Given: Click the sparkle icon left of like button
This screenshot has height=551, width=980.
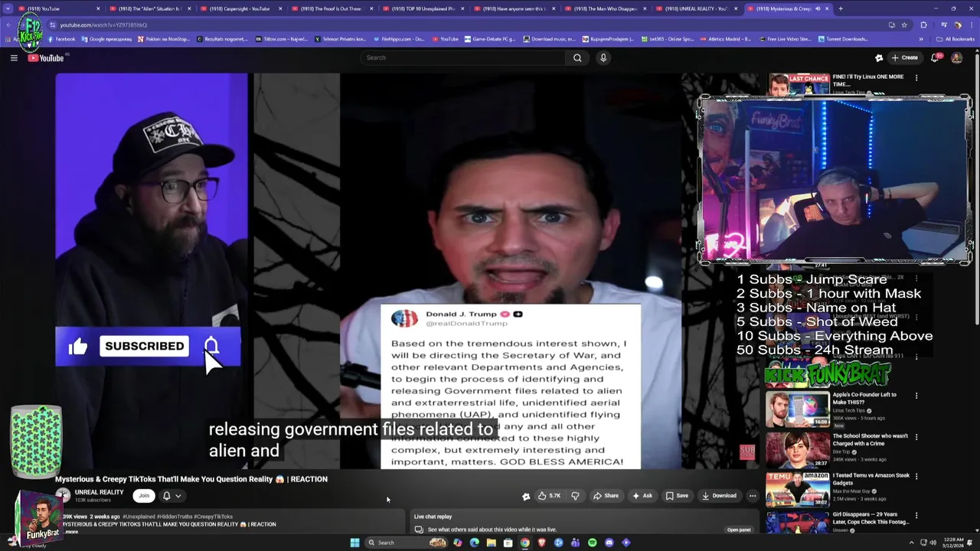Looking at the screenshot, I should (526, 496).
